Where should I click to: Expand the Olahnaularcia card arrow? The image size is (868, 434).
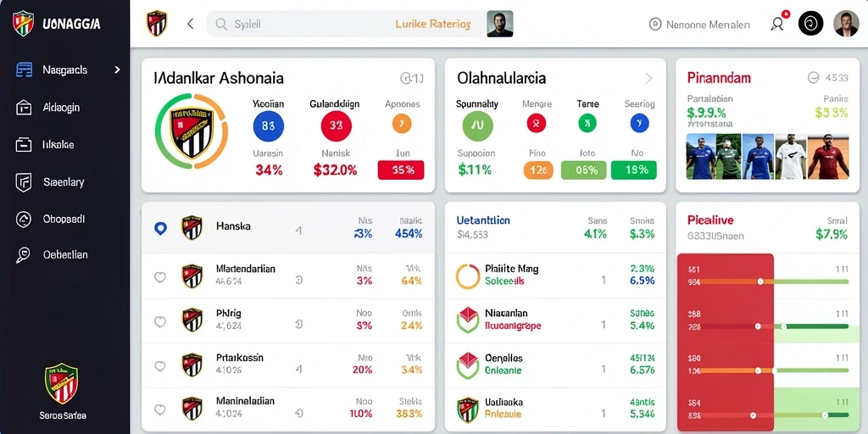648,79
